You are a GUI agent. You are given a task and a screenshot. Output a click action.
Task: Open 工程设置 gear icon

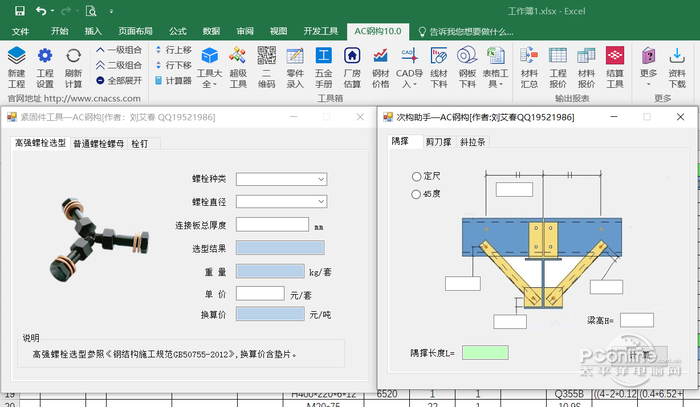(x=45, y=58)
